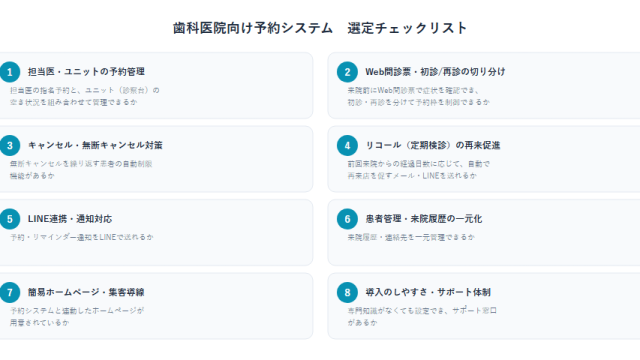Click the description under 導入のしやすさ card
640x360 pixels.
pos(422,316)
